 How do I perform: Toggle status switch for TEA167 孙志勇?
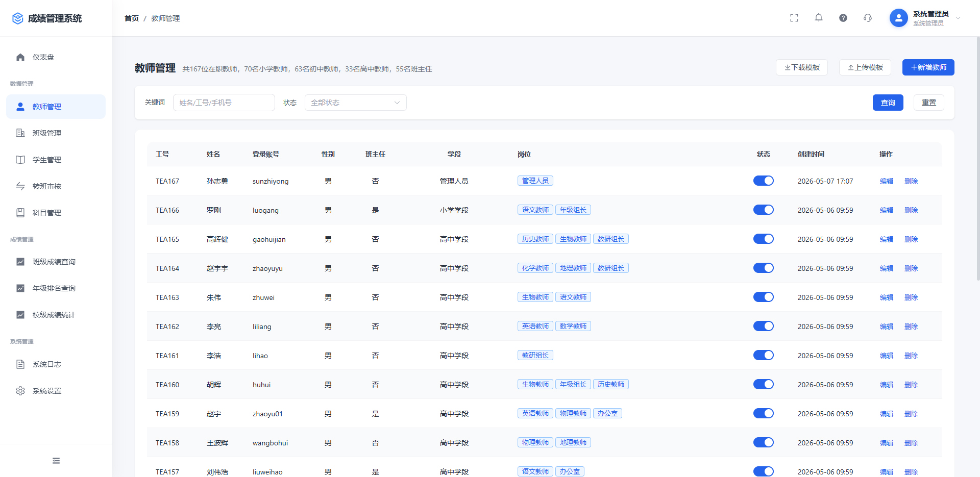[764, 181]
